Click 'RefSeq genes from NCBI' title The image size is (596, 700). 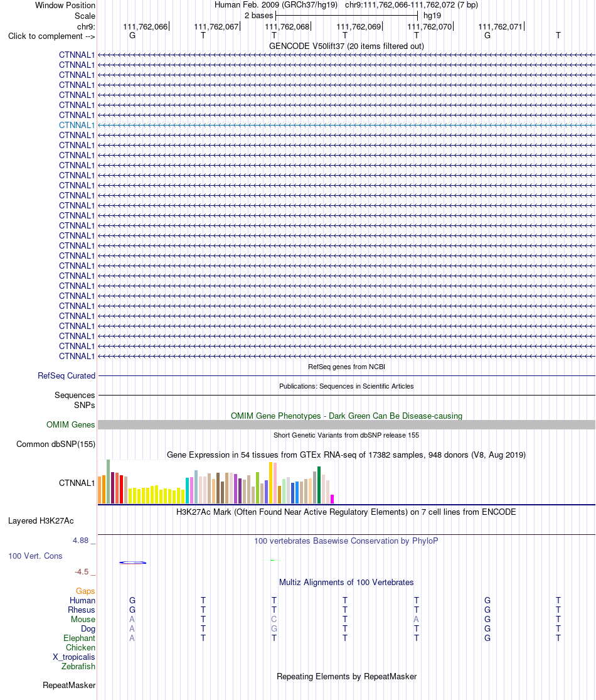pyautogui.click(x=347, y=367)
